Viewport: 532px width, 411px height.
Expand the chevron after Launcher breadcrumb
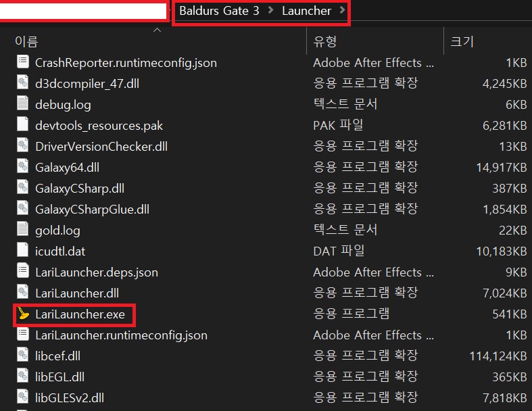click(342, 10)
